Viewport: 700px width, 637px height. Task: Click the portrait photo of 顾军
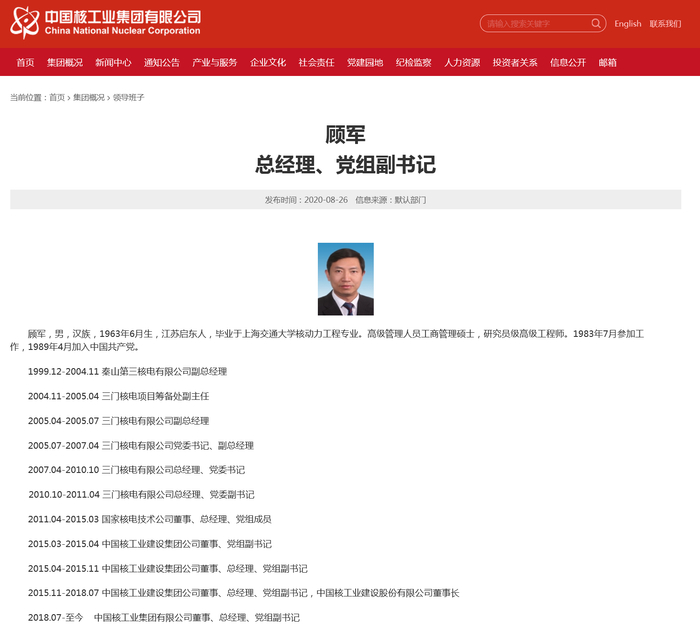pos(346,279)
